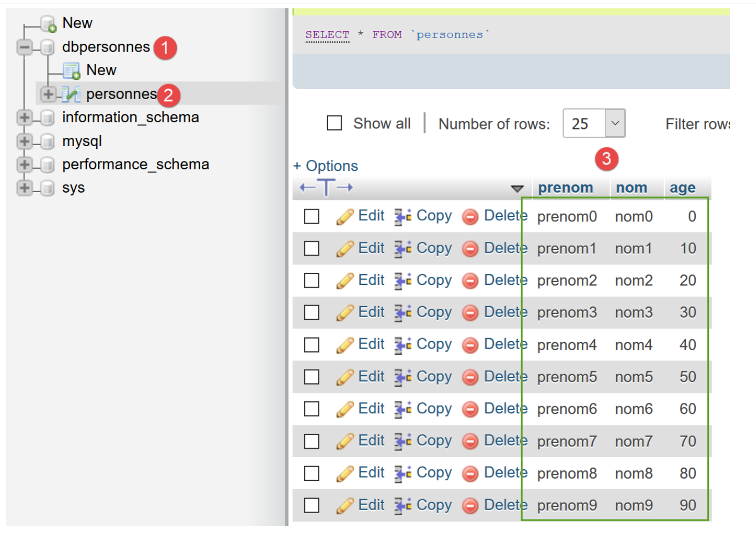Image resolution: width=756 pixels, height=534 pixels.
Task: Click the personnes table icon in tree
Action: (x=71, y=95)
